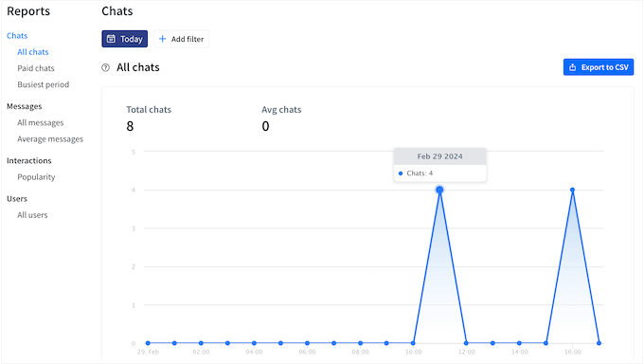Click the calendar icon in Today button

click(111, 39)
